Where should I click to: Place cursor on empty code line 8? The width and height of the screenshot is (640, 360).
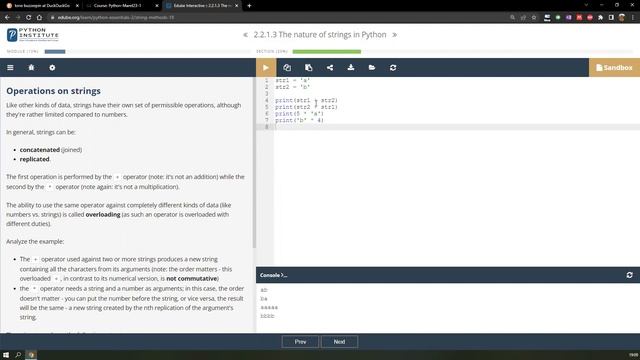click(457, 127)
